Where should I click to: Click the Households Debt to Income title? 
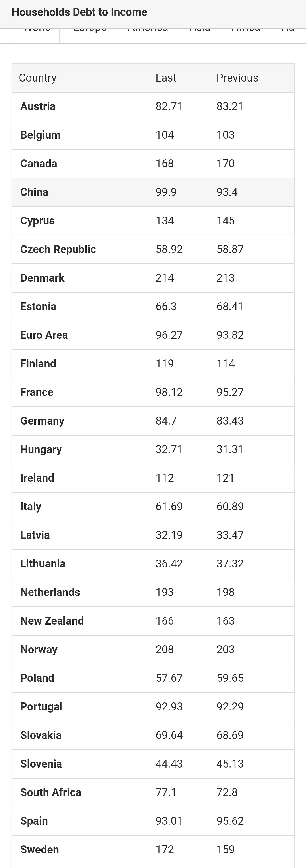(79, 12)
